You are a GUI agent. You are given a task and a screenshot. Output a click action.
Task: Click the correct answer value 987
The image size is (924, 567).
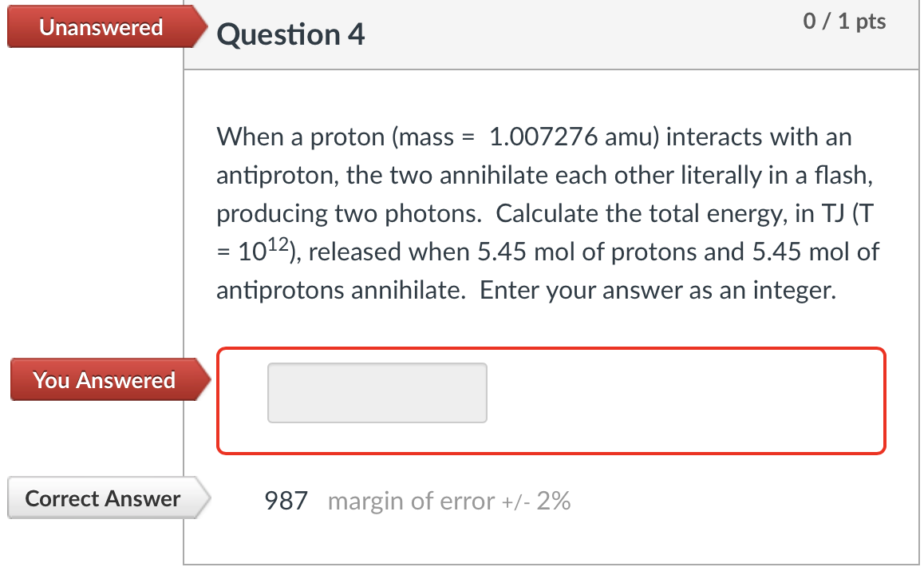click(x=286, y=501)
